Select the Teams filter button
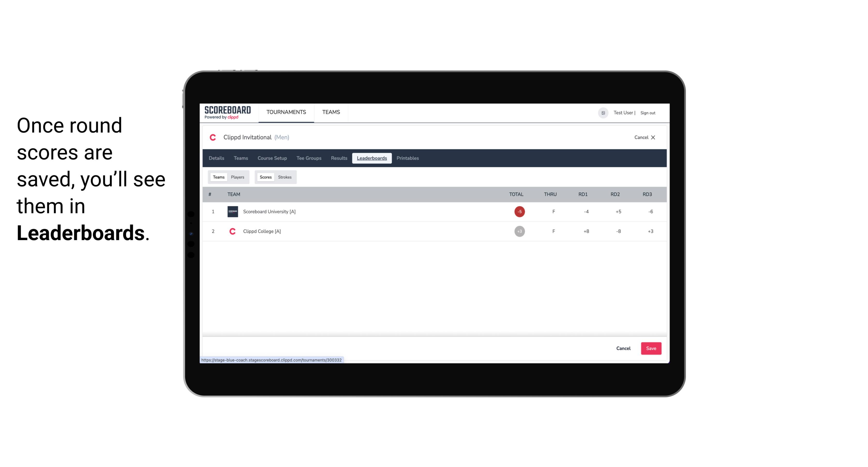Image resolution: width=868 pixels, height=467 pixels. (x=218, y=177)
